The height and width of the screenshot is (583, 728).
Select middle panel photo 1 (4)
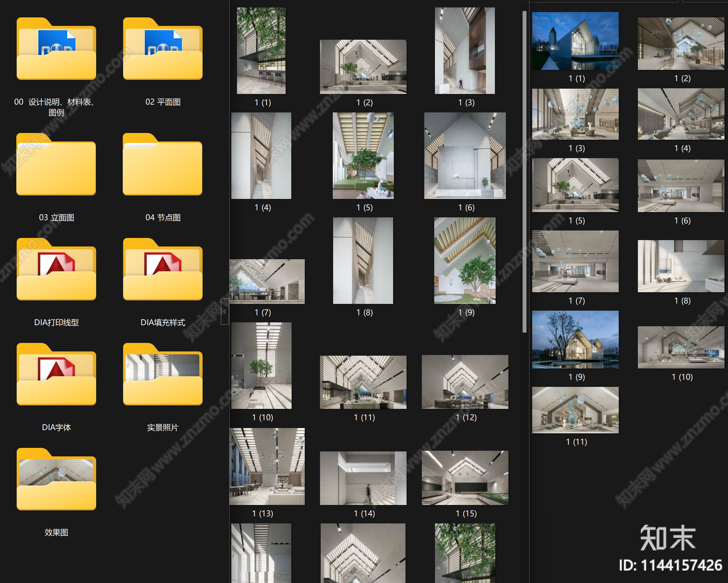261,156
